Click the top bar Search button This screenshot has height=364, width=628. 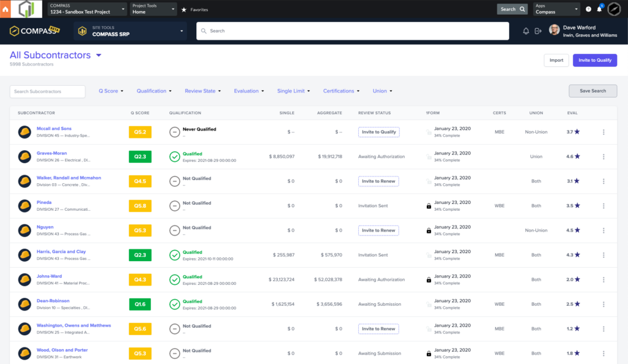(512, 9)
